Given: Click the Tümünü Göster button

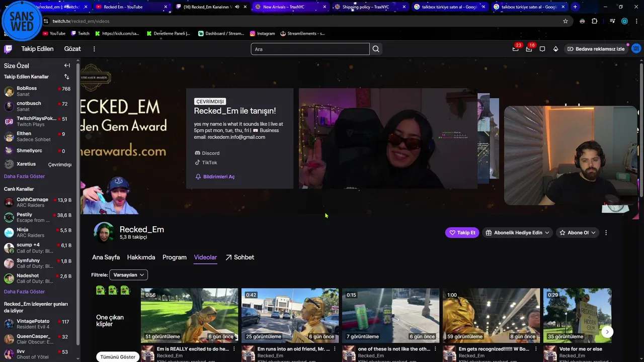Looking at the screenshot, I should click(x=118, y=357).
